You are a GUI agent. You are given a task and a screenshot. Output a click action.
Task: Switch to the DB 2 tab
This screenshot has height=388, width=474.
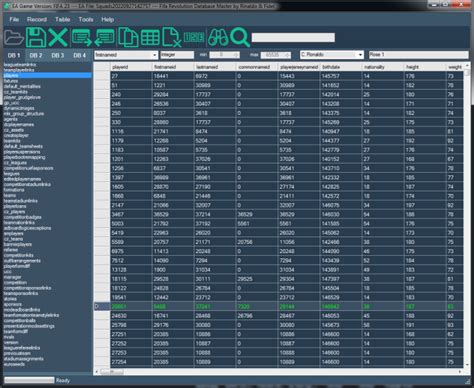[36, 55]
